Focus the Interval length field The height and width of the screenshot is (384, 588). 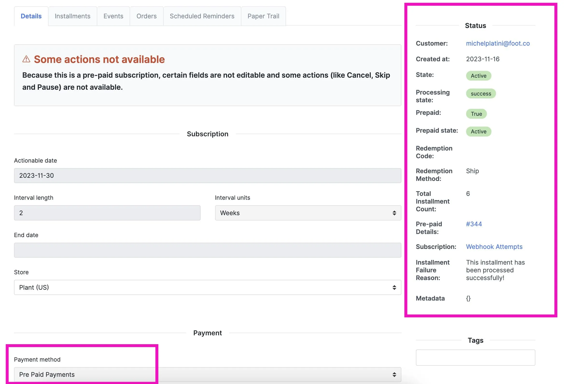(107, 213)
